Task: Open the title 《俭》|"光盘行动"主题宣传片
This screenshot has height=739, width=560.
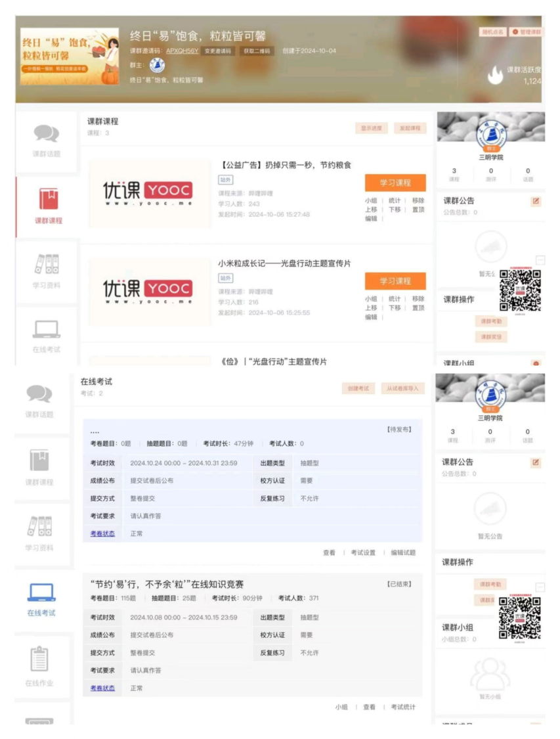Action: click(274, 361)
